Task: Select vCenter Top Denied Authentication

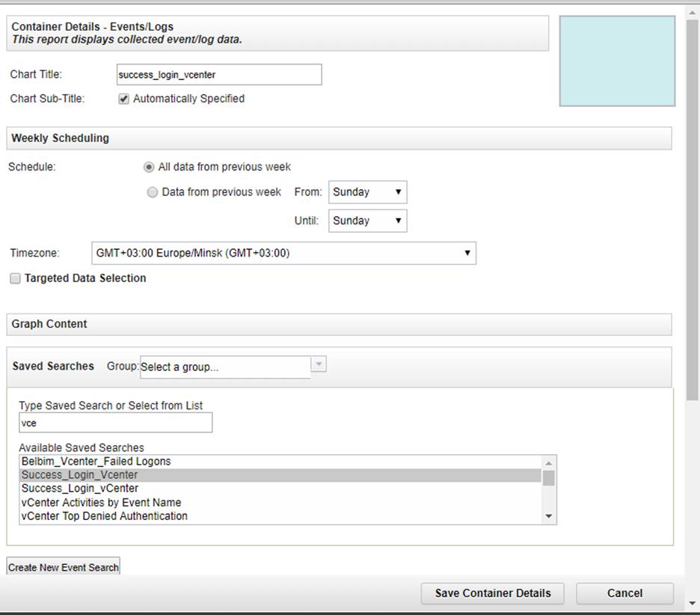Action: click(280, 515)
